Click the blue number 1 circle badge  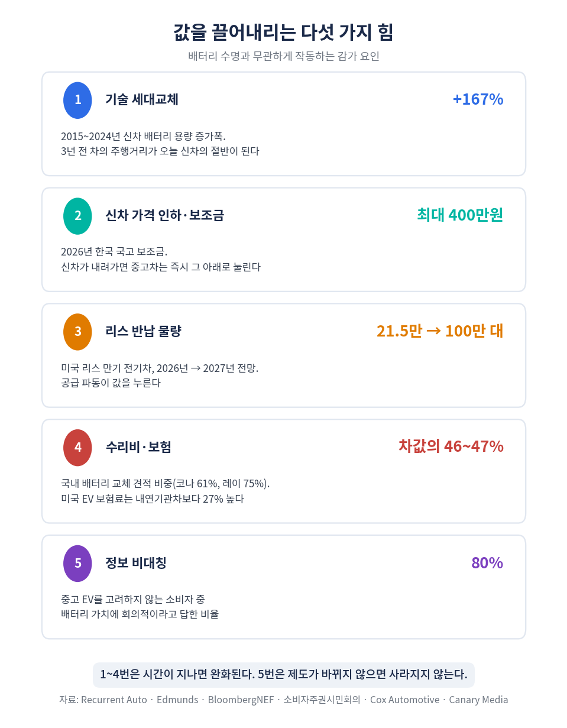[x=77, y=100]
